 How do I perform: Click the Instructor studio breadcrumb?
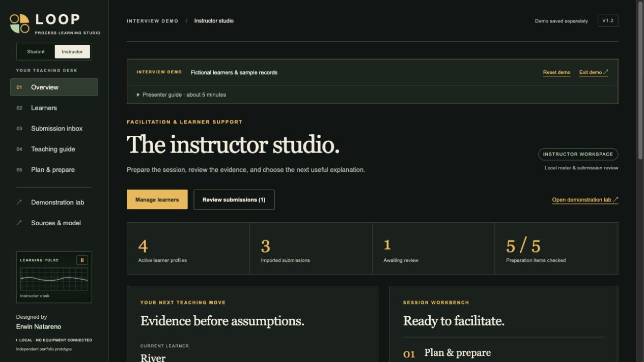tap(214, 21)
